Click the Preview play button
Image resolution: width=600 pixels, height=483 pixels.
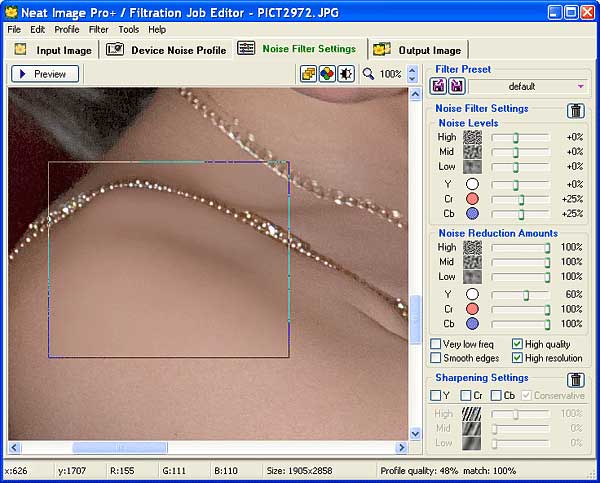(x=45, y=73)
